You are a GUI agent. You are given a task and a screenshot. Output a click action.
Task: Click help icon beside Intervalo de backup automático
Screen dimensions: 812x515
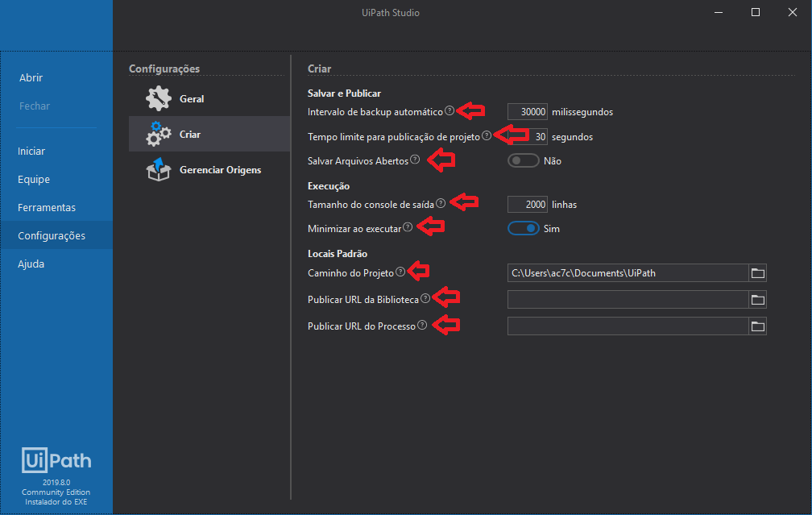click(x=449, y=110)
